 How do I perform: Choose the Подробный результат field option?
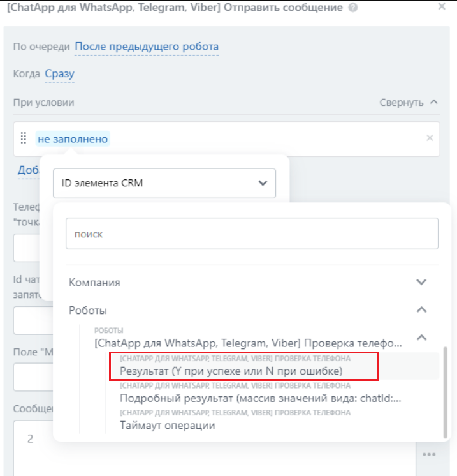pos(260,398)
